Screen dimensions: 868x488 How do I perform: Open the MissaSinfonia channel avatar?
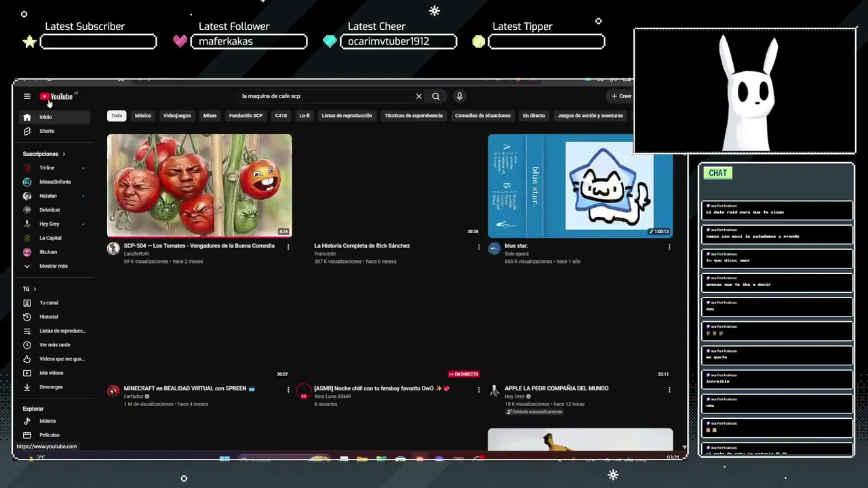tap(27, 182)
